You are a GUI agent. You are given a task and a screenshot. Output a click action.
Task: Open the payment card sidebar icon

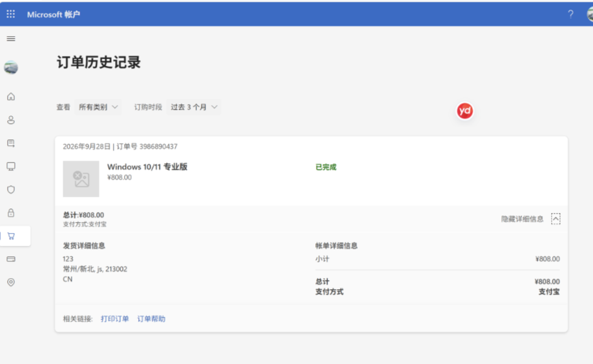pyautogui.click(x=11, y=259)
